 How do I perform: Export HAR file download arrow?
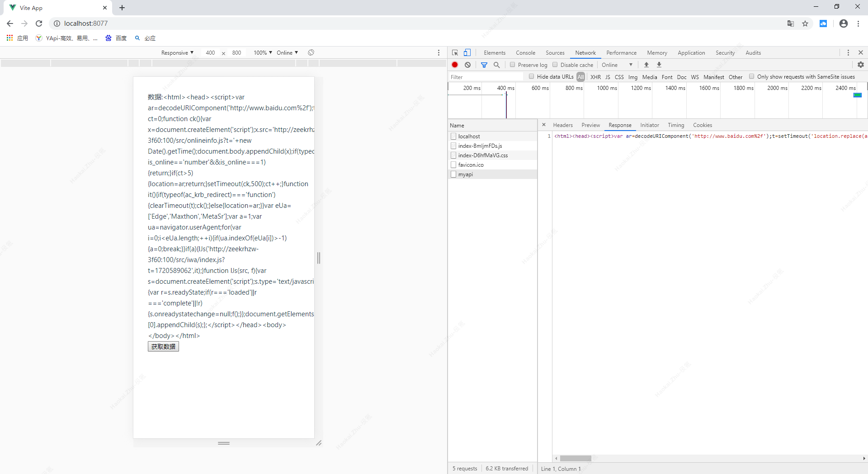pyautogui.click(x=659, y=65)
